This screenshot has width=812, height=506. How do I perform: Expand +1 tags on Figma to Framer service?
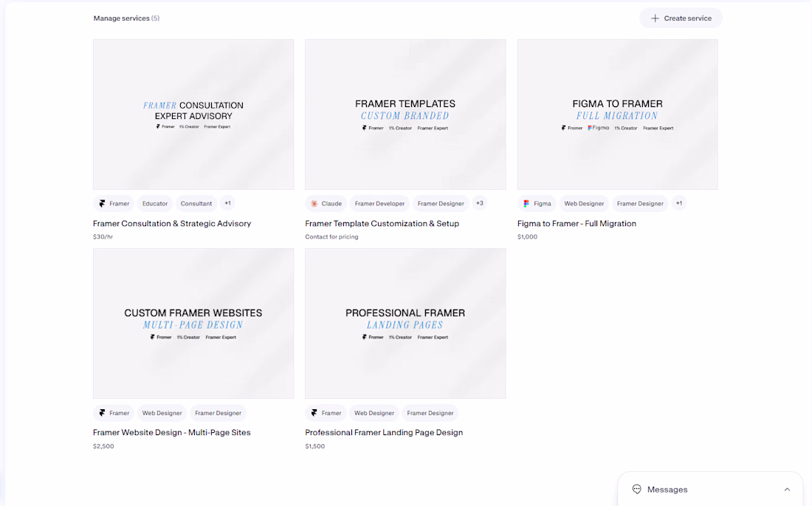pyautogui.click(x=679, y=203)
